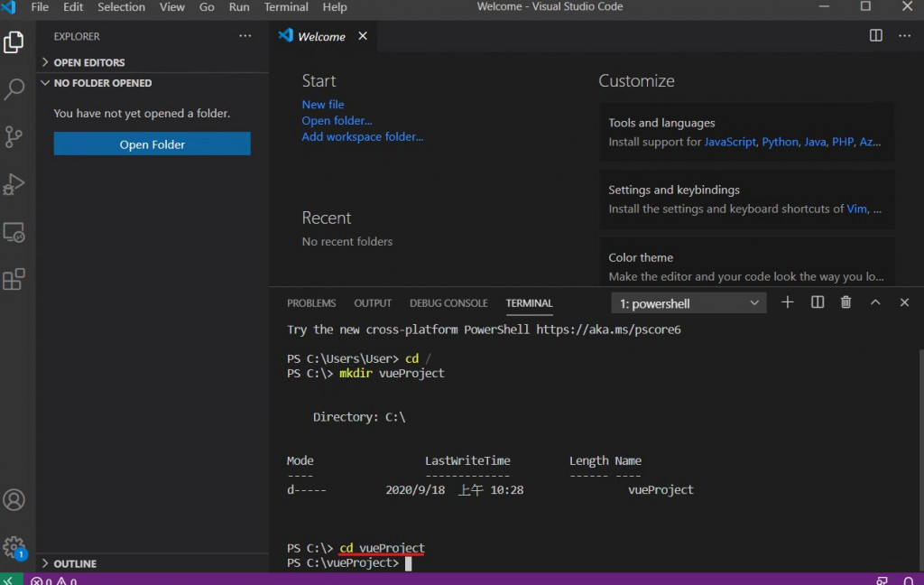
Task: Click Add workspace folder... link
Action: (363, 137)
